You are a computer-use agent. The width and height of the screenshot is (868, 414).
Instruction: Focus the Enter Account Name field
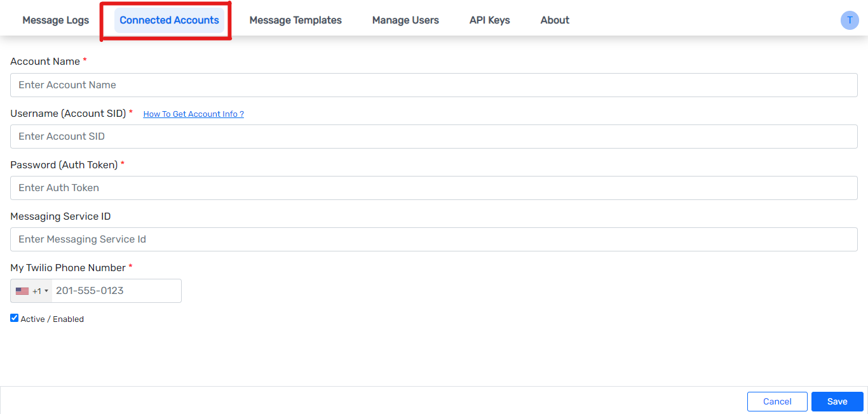click(434, 85)
